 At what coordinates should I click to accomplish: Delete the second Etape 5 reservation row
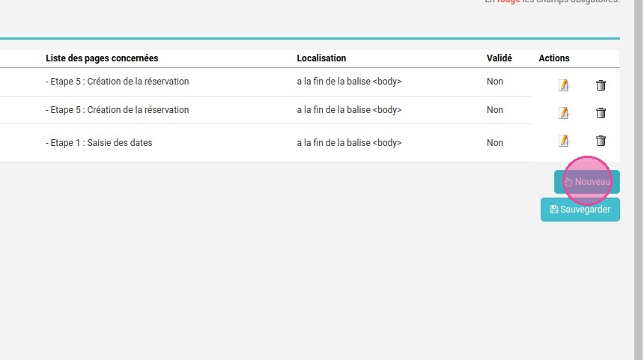point(601,113)
